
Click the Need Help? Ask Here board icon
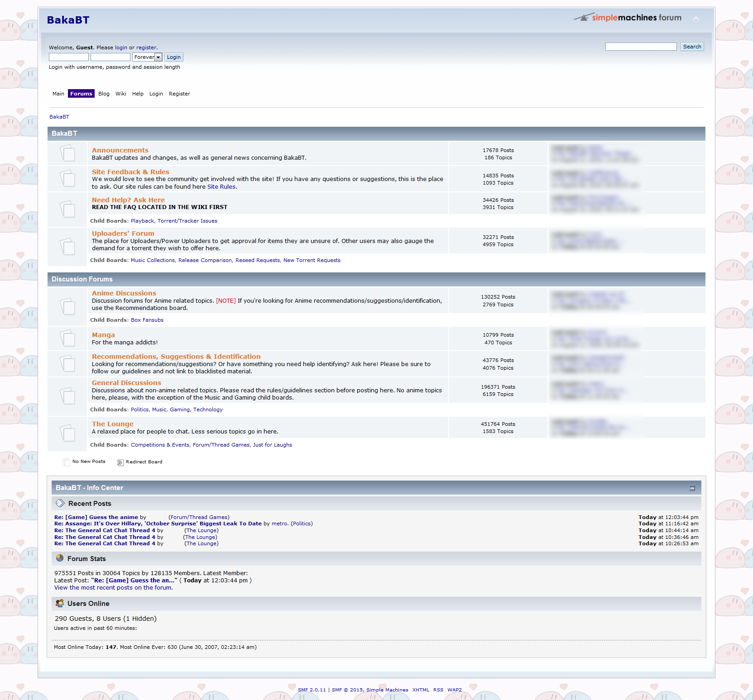point(67,209)
